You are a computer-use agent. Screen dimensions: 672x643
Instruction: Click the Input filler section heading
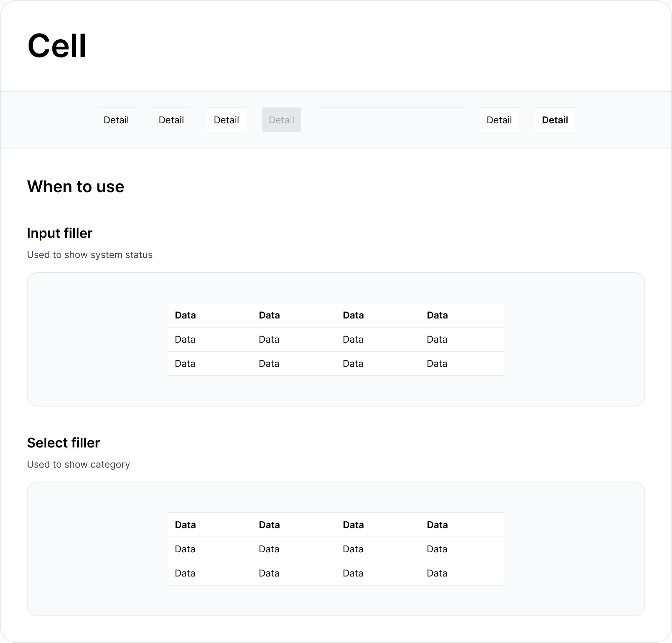tap(60, 233)
